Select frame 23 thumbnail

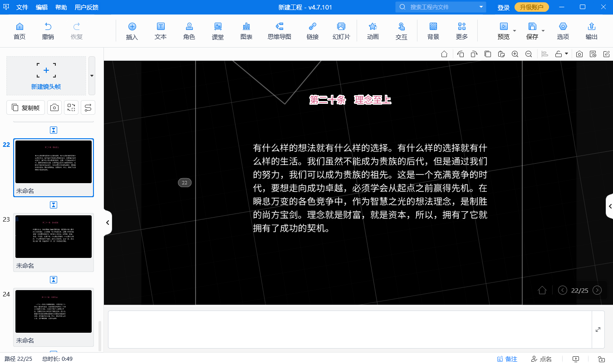(54, 237)
